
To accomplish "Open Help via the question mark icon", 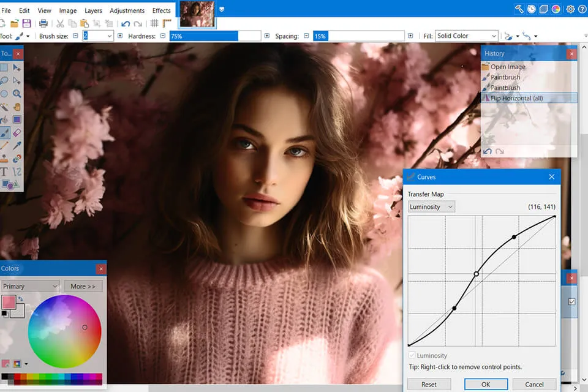I will coord(582,9).
